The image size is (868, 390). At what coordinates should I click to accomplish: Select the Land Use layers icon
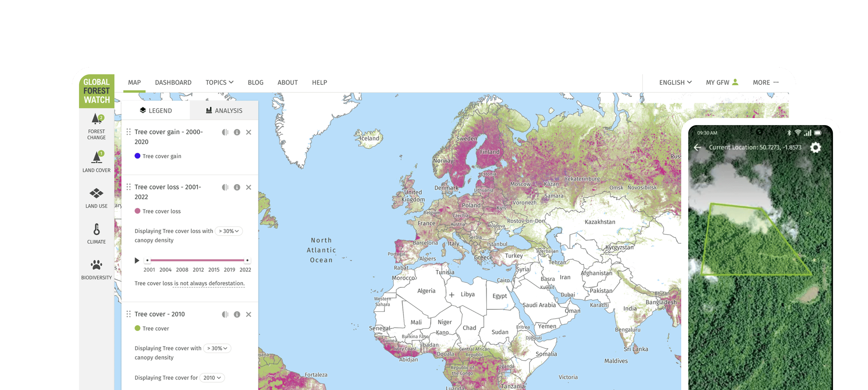[x=97, y=193]
